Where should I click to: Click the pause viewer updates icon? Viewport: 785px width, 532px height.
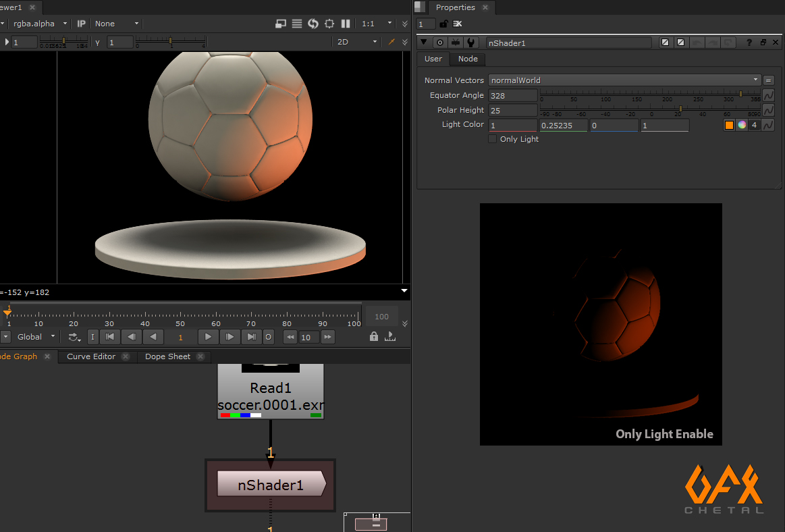click(x=345, y=24)
